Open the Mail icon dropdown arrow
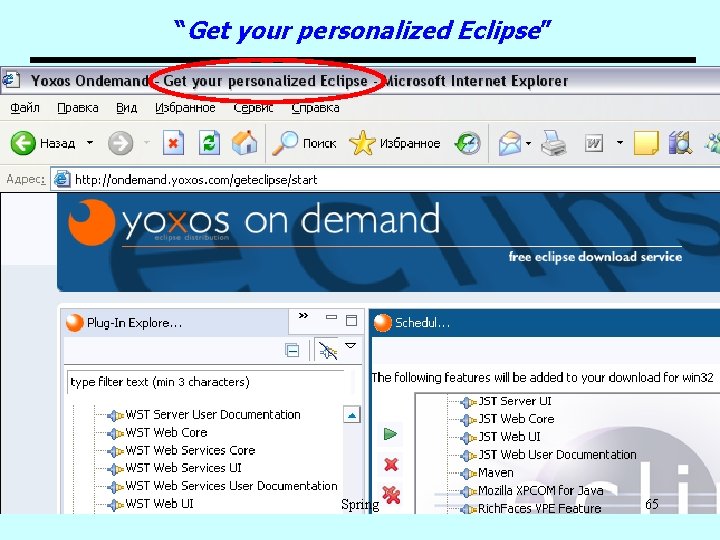The image size is (720, 540). tap(529, 143)
